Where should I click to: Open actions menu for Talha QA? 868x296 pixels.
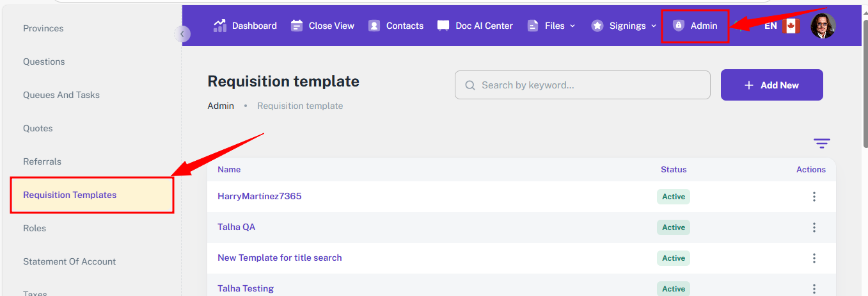tap(814, 227)
